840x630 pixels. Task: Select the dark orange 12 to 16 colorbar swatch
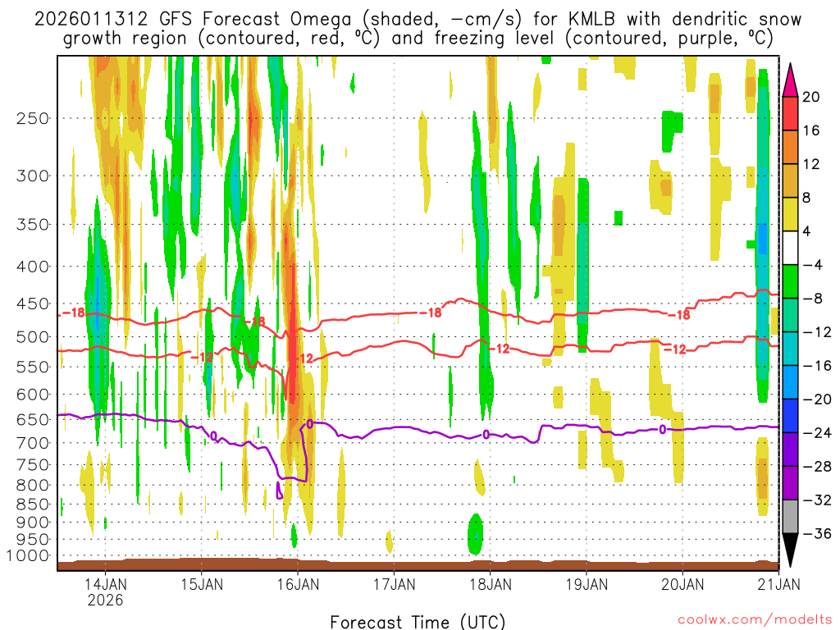pos(790,147)
